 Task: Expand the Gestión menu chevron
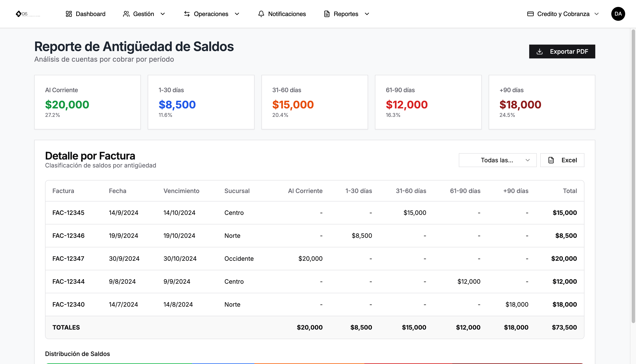(163, 14)
